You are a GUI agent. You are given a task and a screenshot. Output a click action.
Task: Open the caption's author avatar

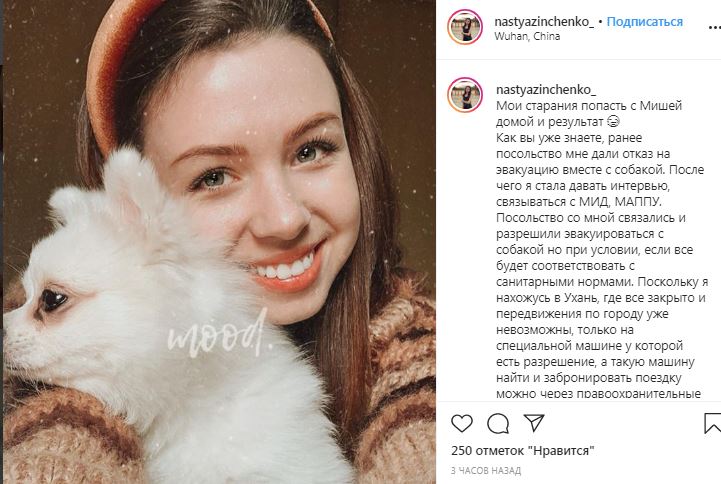(465, 95)
